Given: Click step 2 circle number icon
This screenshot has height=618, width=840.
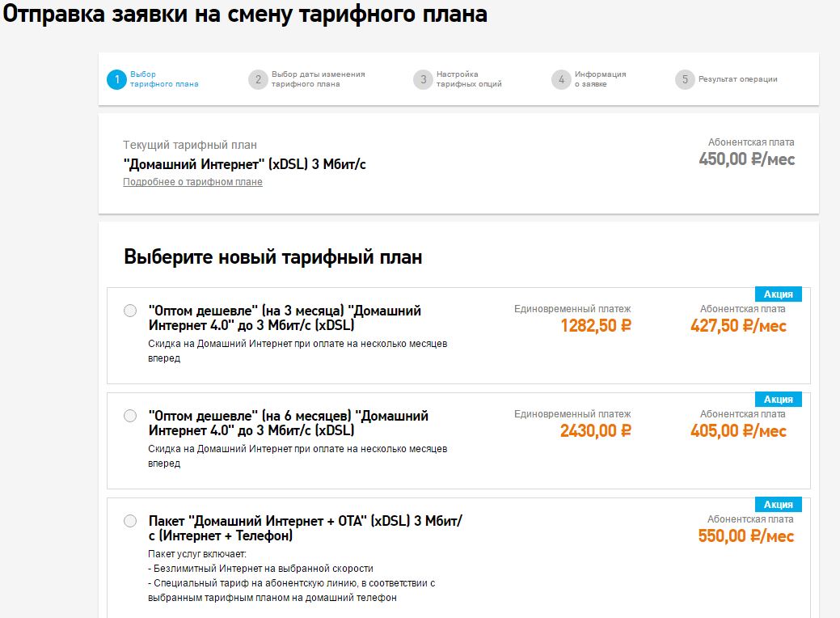Looking at the screenshot, I should [x=258, y=79].
